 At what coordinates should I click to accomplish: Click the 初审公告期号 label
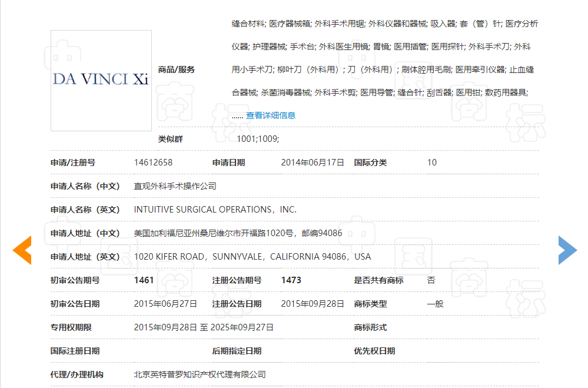tap(75, 280)
